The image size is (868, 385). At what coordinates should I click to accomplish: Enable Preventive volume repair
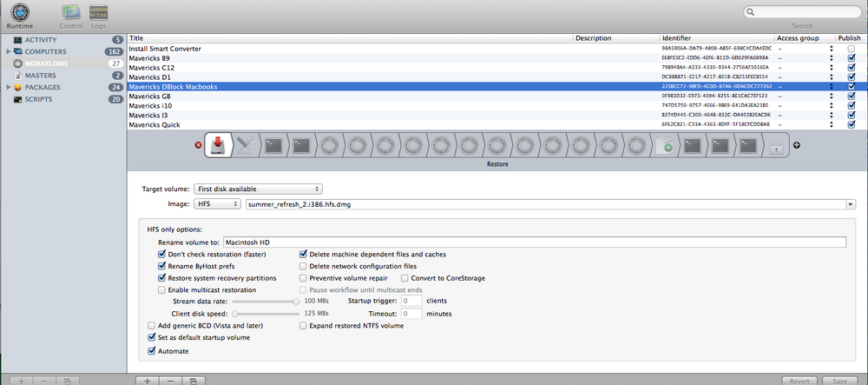pyautogui.click(x=303, y=278)
